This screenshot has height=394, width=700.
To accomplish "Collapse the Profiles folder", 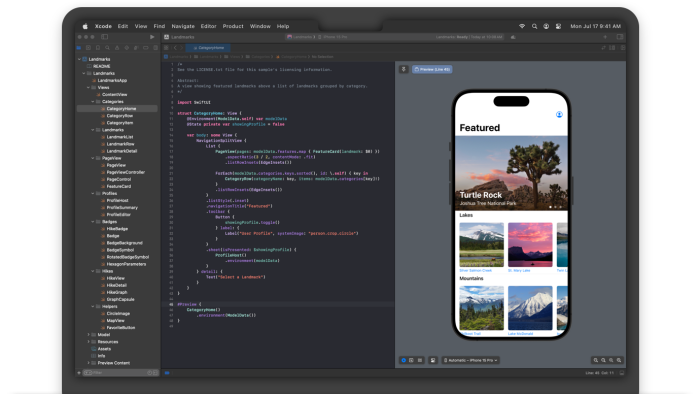I will [x=93, y=193].
